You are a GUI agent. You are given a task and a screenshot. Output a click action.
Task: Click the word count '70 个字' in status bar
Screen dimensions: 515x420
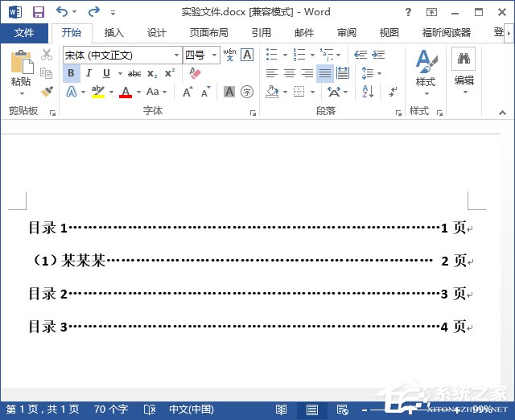tap(111, 410)
